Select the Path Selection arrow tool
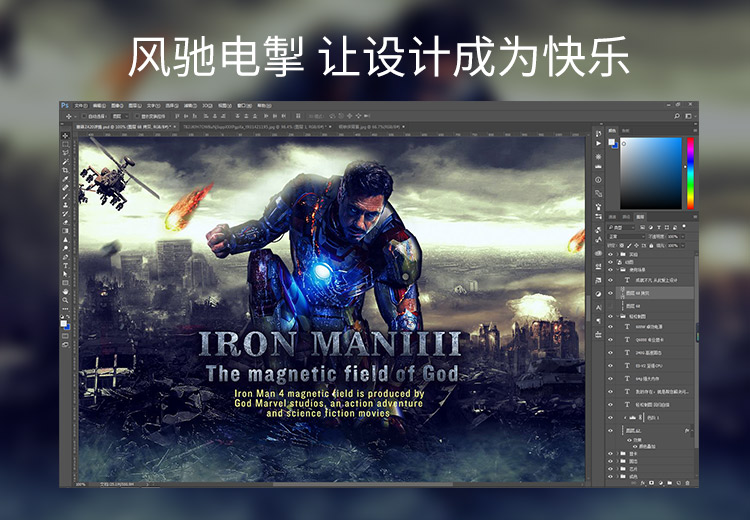750x520 pixels. 66,274
